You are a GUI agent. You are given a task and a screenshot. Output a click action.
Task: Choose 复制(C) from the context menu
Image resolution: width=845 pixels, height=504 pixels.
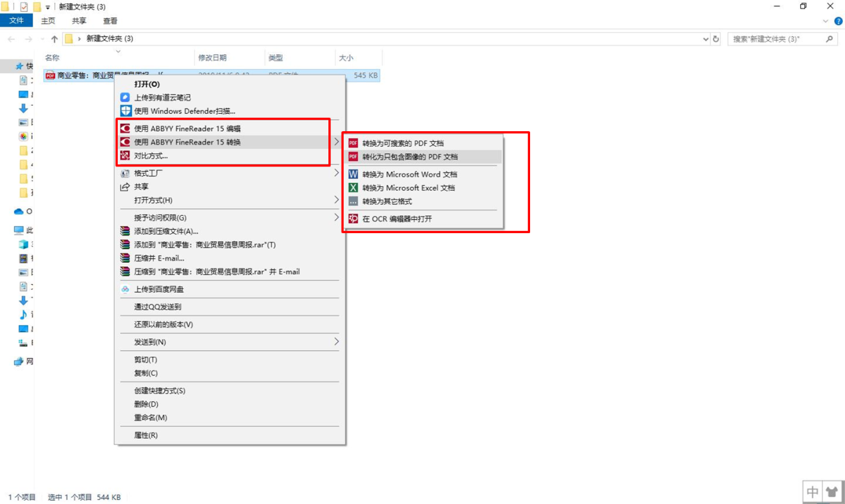tap(230, 373)
